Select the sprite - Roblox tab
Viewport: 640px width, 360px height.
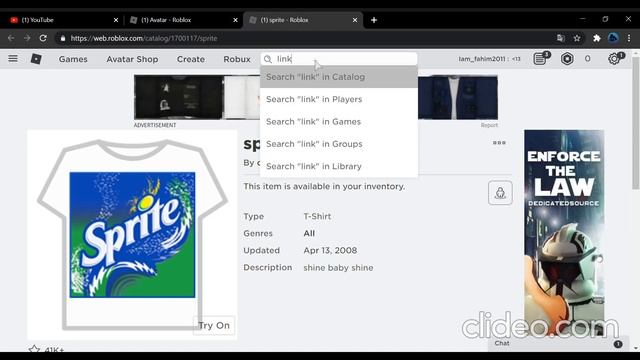[303, 20]
